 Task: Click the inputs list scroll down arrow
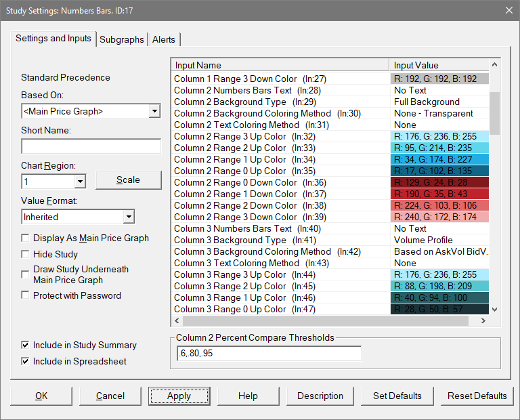494,309
